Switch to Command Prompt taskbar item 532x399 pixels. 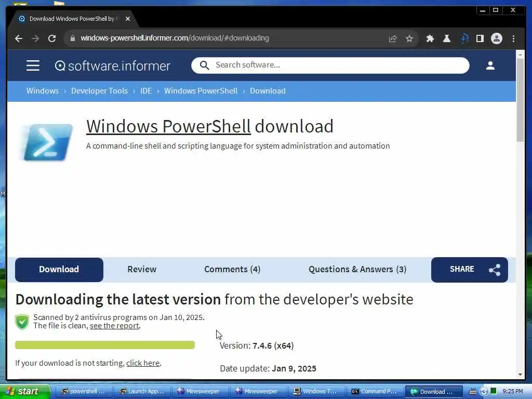(x=374, y=392)
